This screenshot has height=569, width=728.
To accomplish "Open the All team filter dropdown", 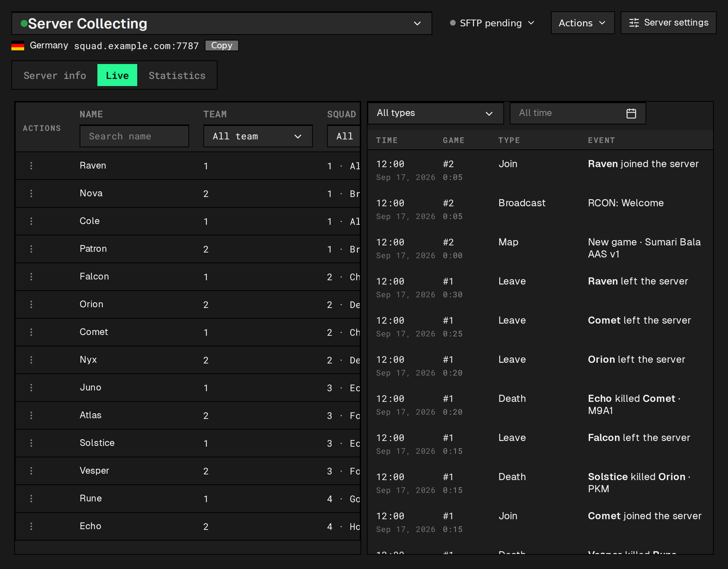I will (258, 136).
